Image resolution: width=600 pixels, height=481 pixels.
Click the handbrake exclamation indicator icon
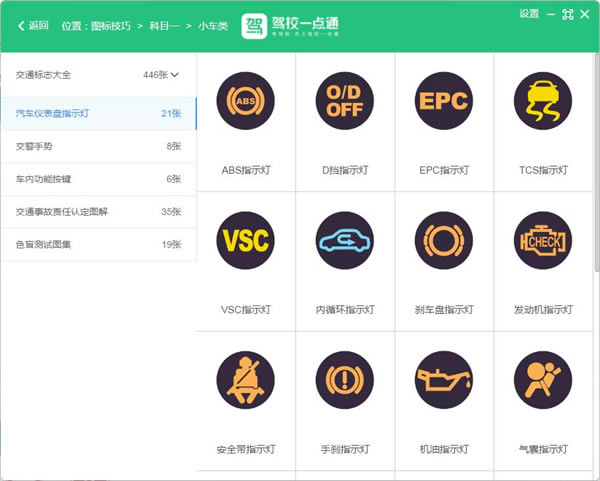pyautogui.click(x=345, y=381)
